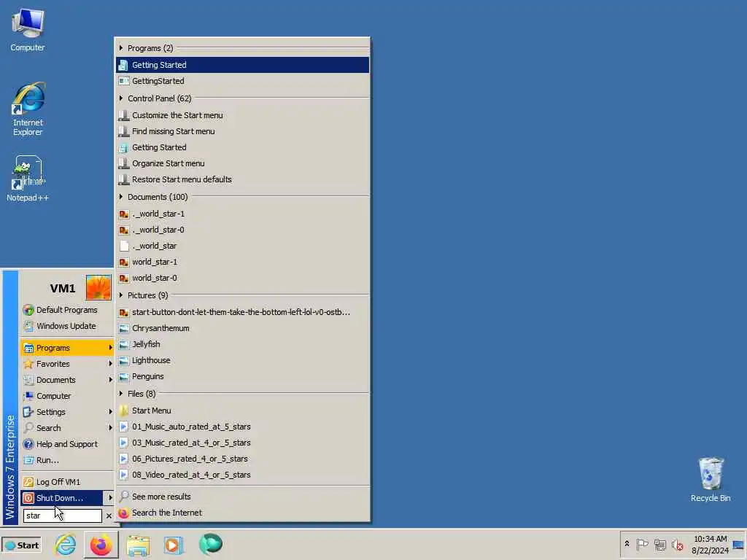Screen dimensions: 747x560
Task: Open 03_Music_rated_at_4_or_5_stars playlist
Action: point(242,443)
